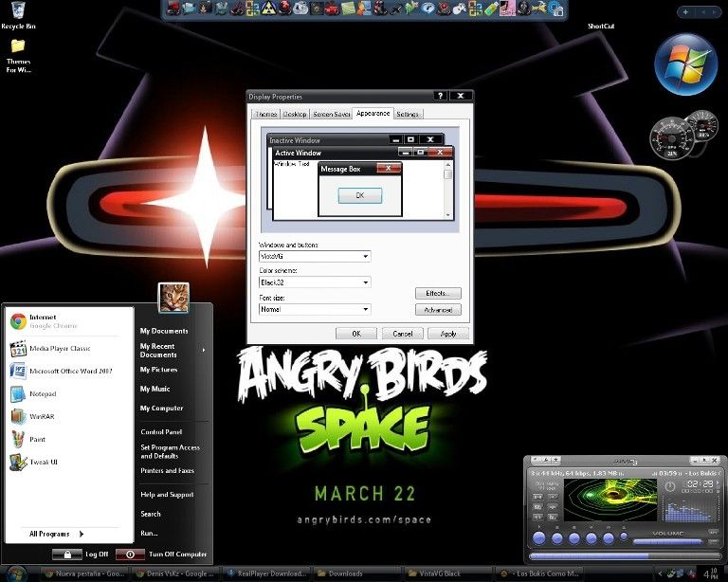Open My Documents from Start menu
Image resolution: width=728 pixels, height=582 pixels.
[x=164, y=331]
